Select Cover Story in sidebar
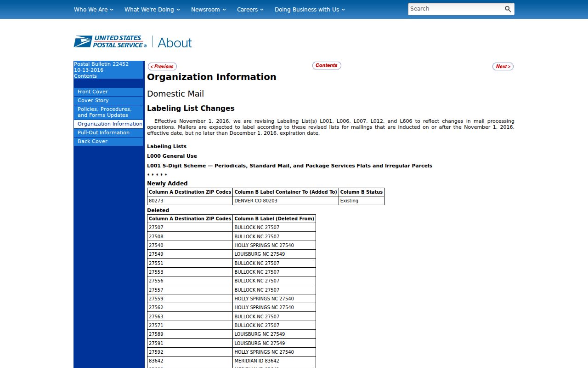This screenshot has width=588, height=368. coord(108,101)
